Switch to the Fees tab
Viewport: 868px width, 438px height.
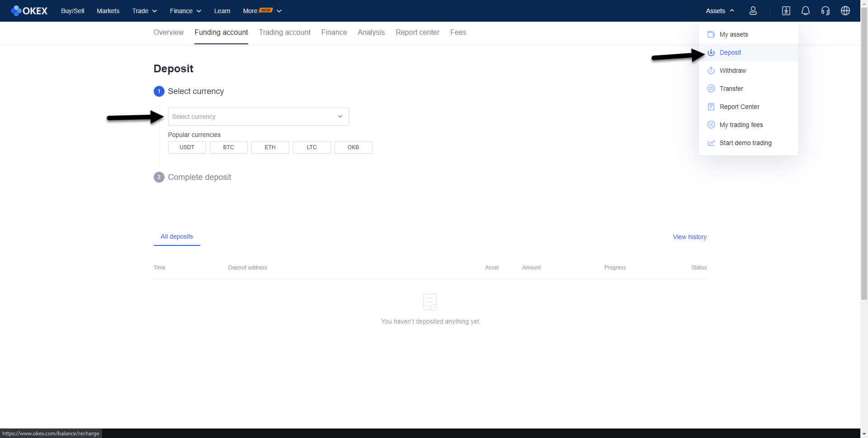click(x=458, y=33)
